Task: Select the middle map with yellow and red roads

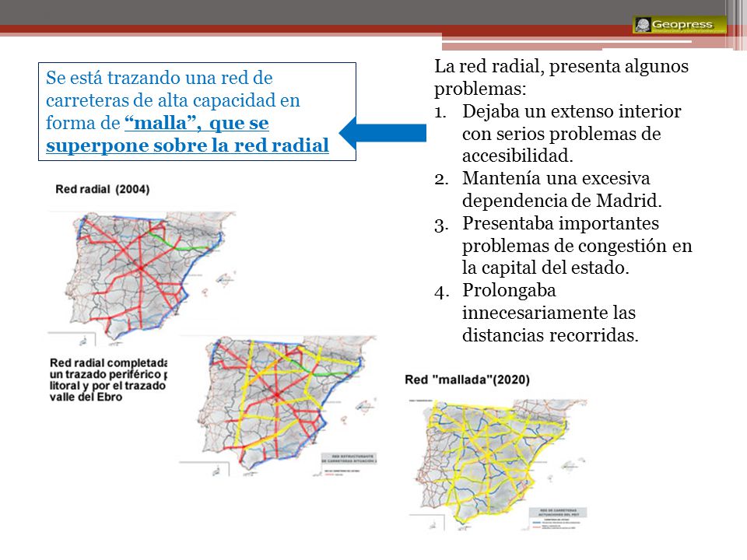Action: pyautogui.click(x=279, y=405)
